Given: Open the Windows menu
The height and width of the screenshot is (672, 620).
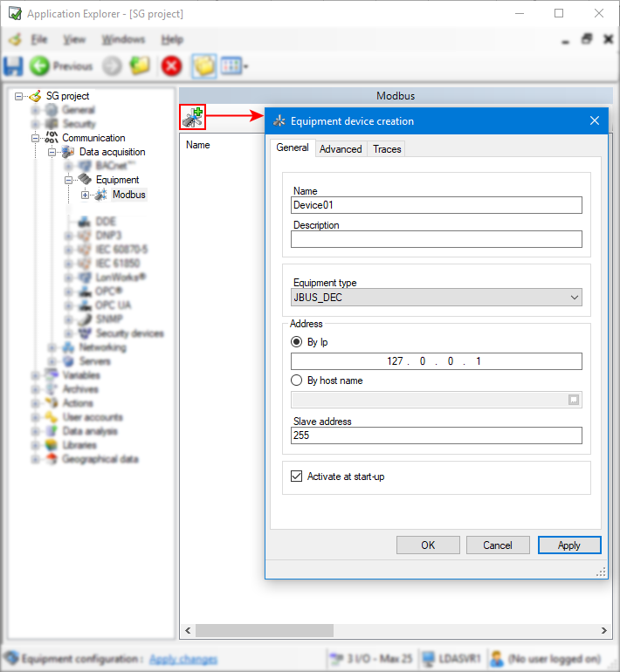Looking at the screenshot, I should click(123, 39).
